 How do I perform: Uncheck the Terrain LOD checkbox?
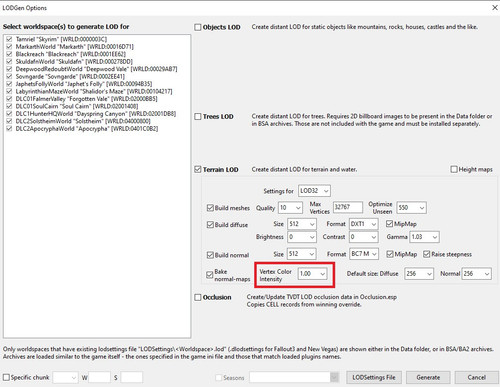click(x=198, y=170)
